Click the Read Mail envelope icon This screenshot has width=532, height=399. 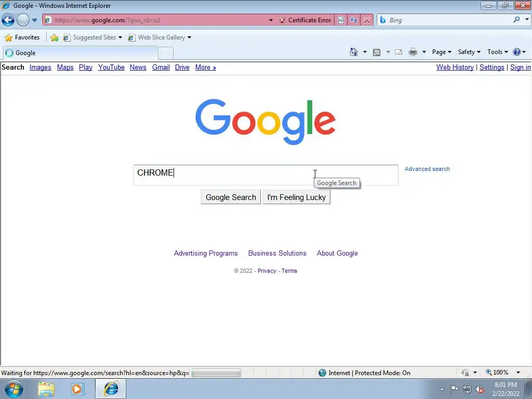click(398, 52)
